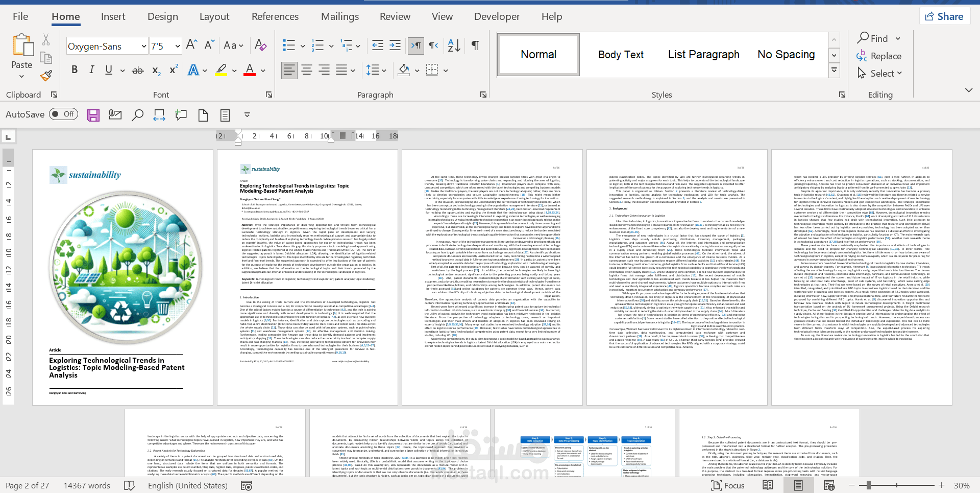
Task: Sort text alphabetically
Action: pyautogui.click(x=454, y=45)
